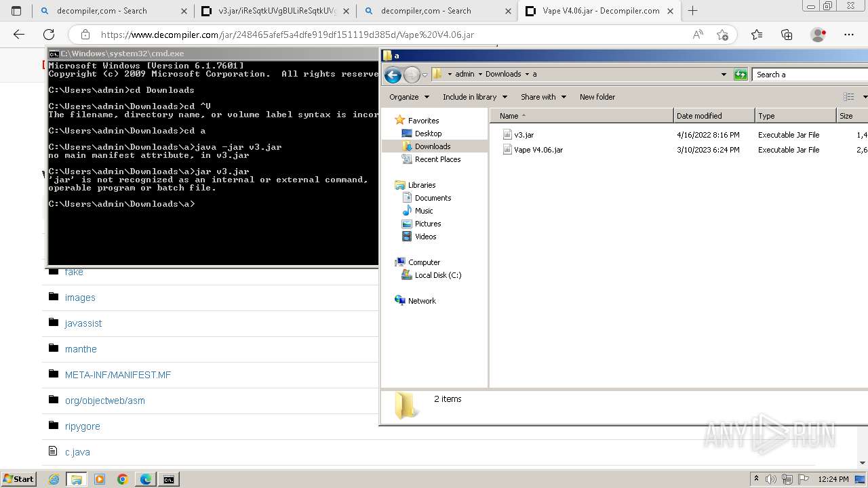The height and width of the screenshot is (488, 868).
Task: Click the Search a box in Explorer
Action: point(810,75)
